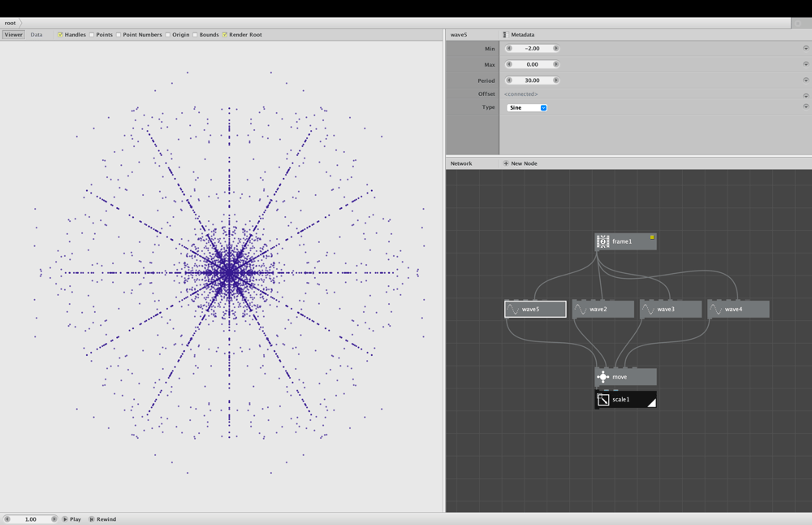Click the wave3 node sine icon
The width and height of the screenshot is (812, 525).
click(648, 310)
